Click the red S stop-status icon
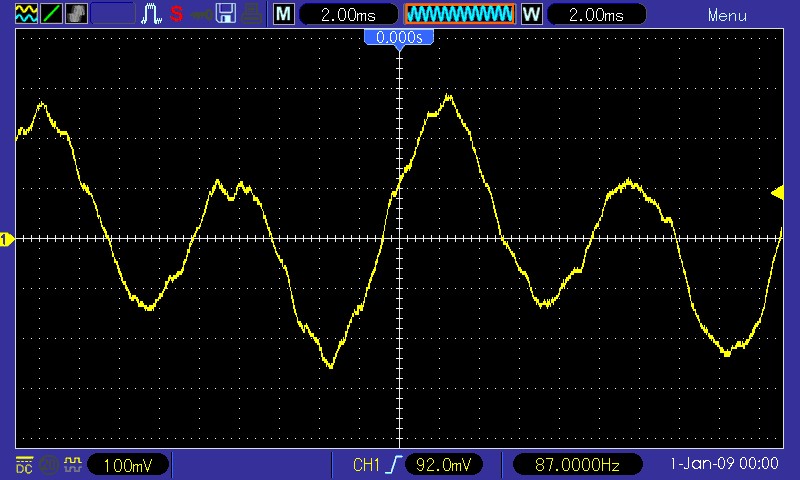 pyautogui.click(x=177, y=14)
